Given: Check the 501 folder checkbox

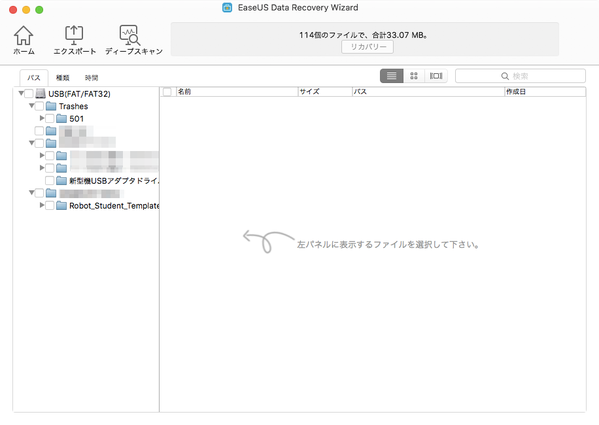Looking at the screenshot, I should click(50, 119).
